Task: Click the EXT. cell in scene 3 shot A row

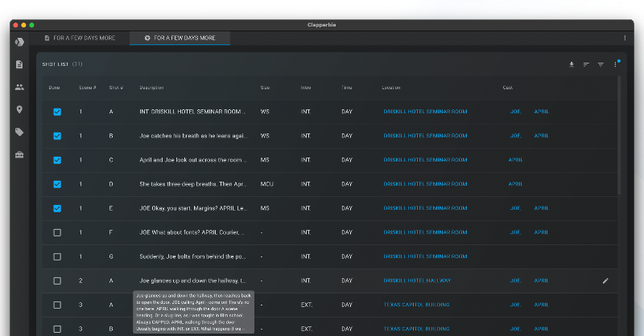Action: (307, 305)
